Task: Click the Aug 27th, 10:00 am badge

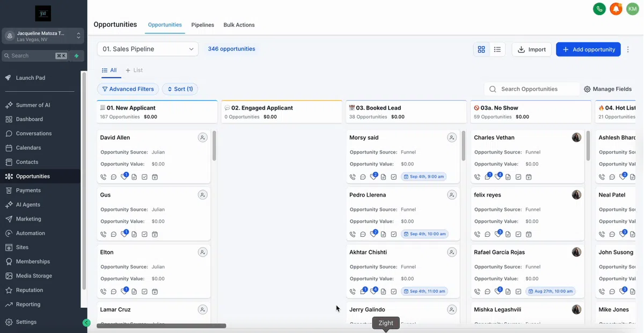Action: point(551,291)
